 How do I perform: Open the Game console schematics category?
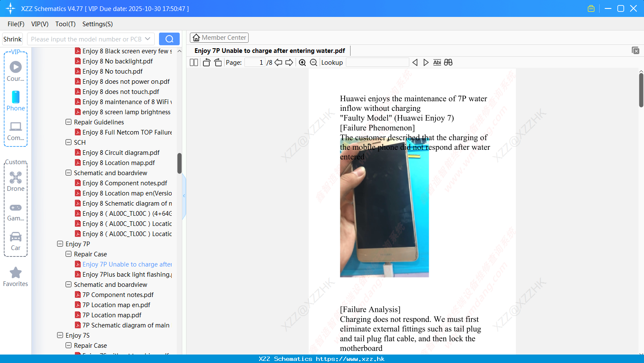point(16,211)
